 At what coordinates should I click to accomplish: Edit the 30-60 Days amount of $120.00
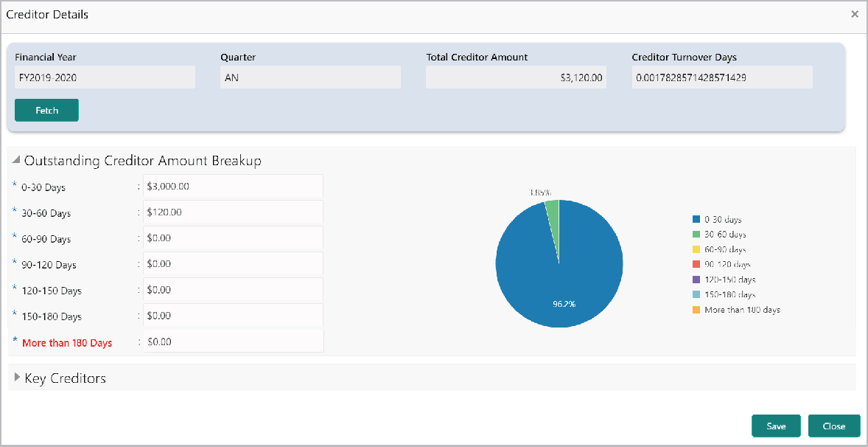click(x=233, y=212)
